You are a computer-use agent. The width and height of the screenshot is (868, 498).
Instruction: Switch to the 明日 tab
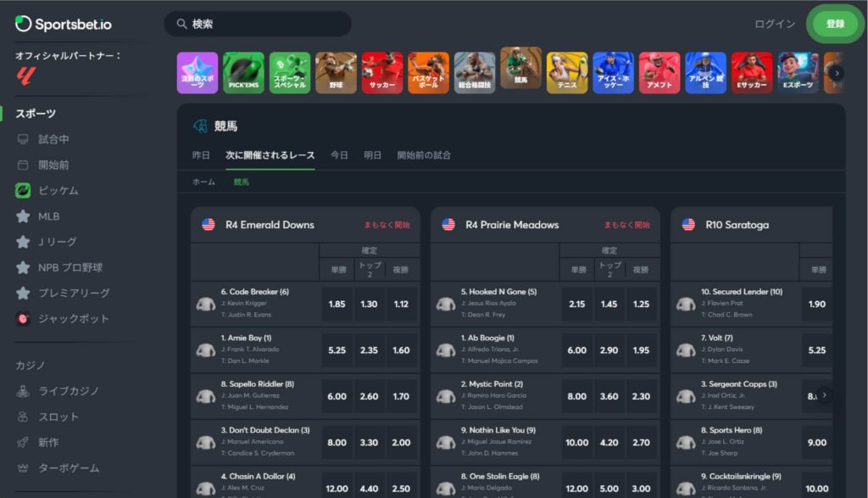373,155
